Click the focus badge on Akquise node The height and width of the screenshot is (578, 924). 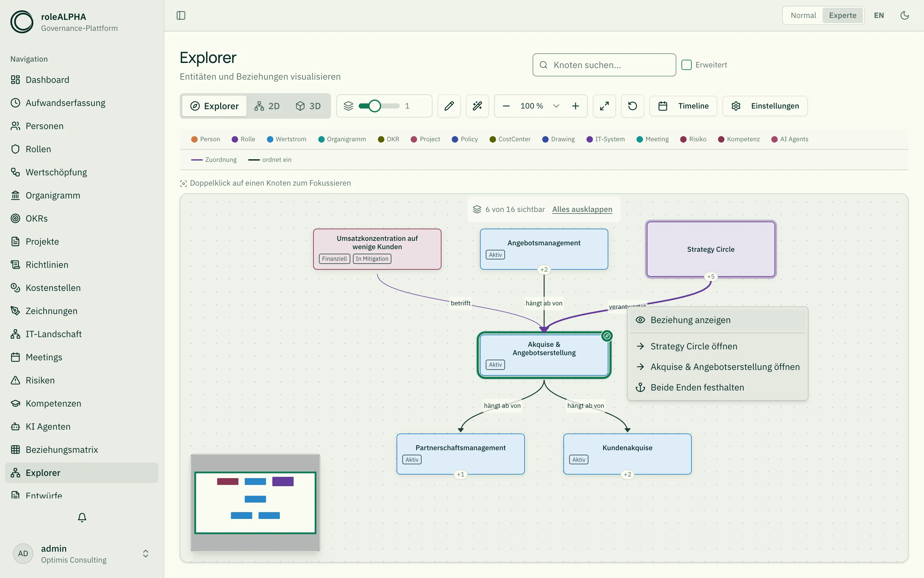[x=607, y=336]
